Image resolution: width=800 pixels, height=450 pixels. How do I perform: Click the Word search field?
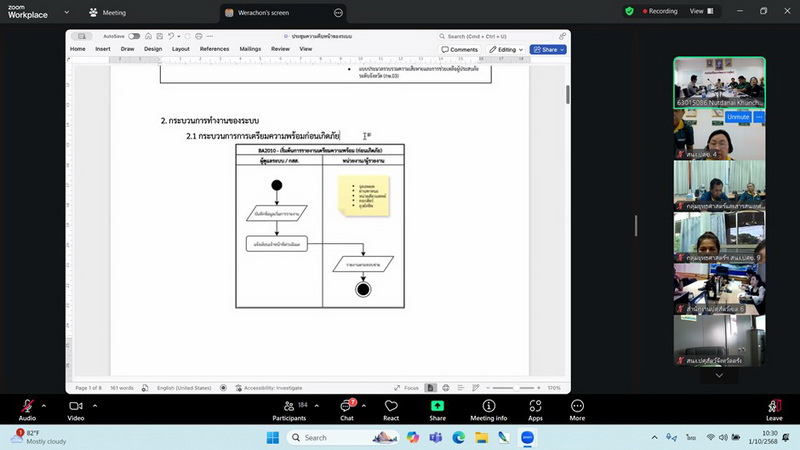(500, 36)
